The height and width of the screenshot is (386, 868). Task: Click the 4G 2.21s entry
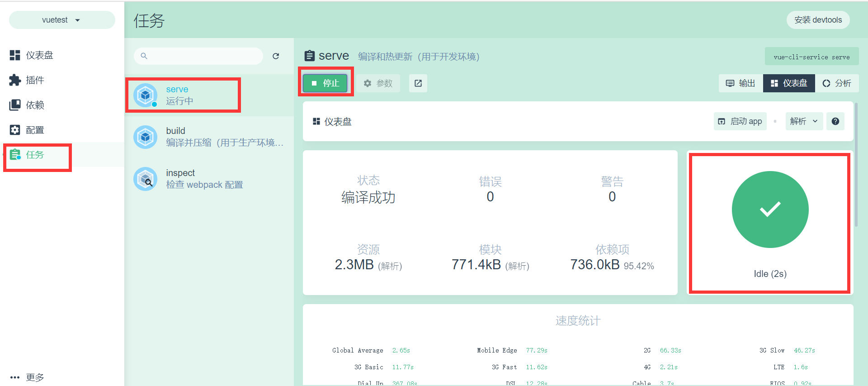click(660, 367)
